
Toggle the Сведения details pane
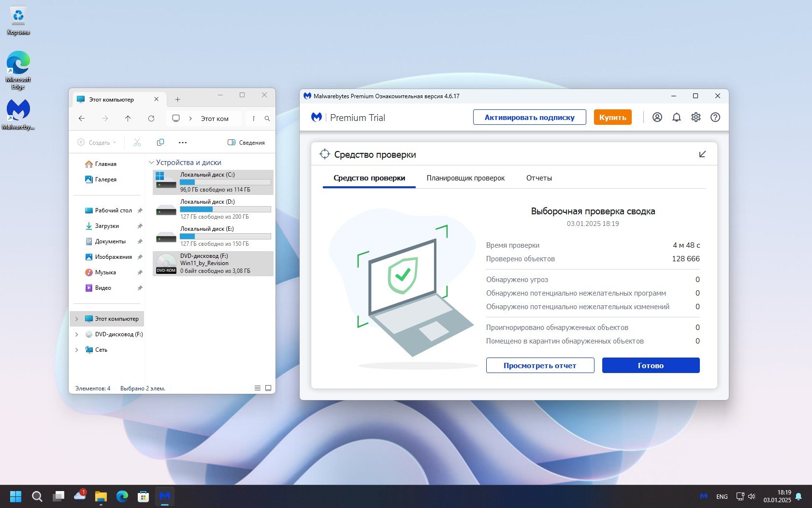(x=246, y=143)
